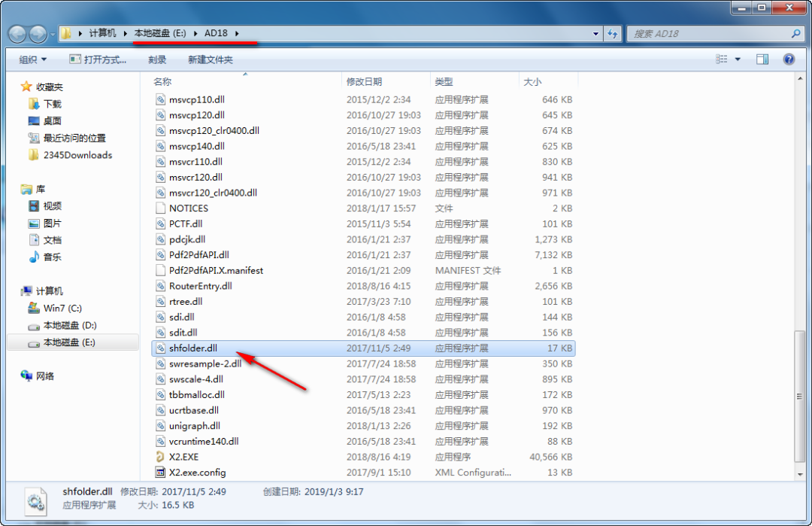Select the X2.EXE application icon
Image resolution: width=812 pixels, height=526 pixels.
162,457
